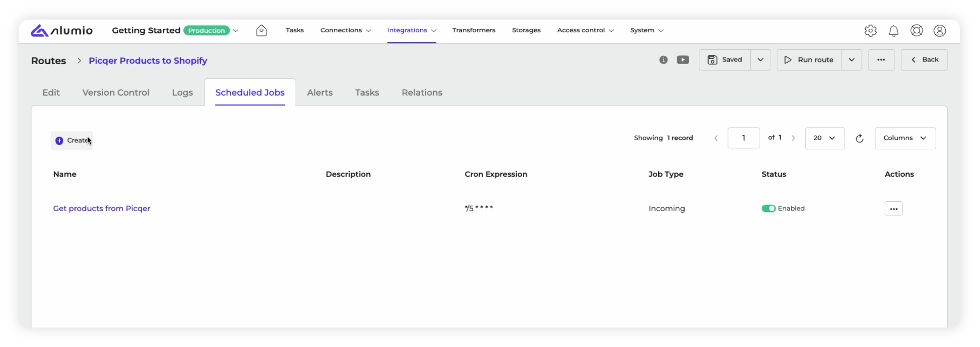980x347 pixels.
Task: Click the Picqer Products to Shopify breadcrumb
Action: tap(148, 61)
